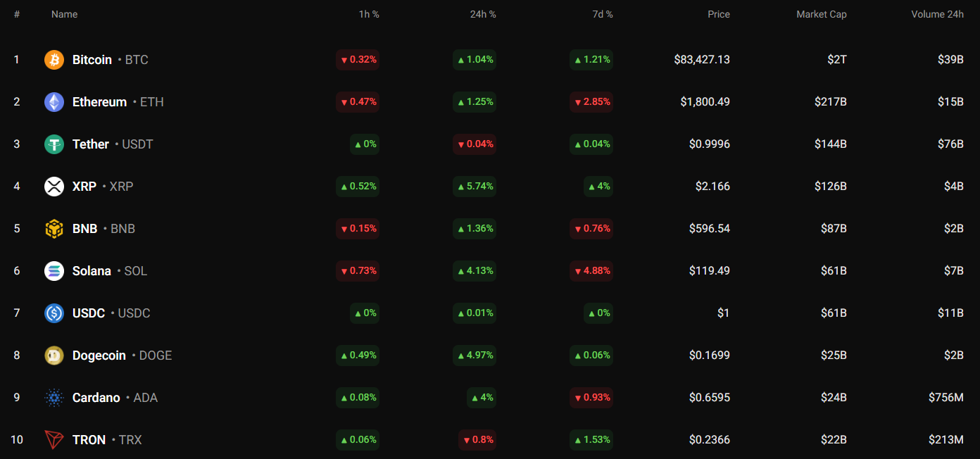Image resolution: width=980 pixels, height=459 pixels.
Task: Click the Cardano logo icon
Action: (54, 398)
